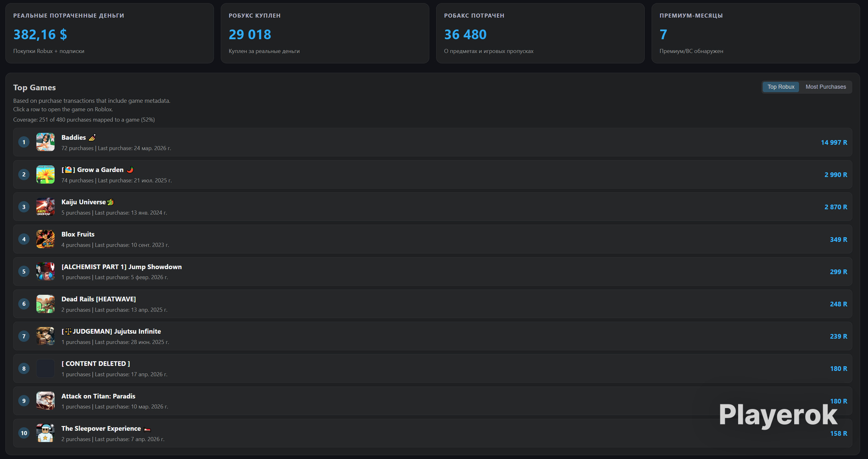The image size is (868, 459).
Task: Click the rank 5 badge for Jump Showdown
Action: tap(24, 271)
